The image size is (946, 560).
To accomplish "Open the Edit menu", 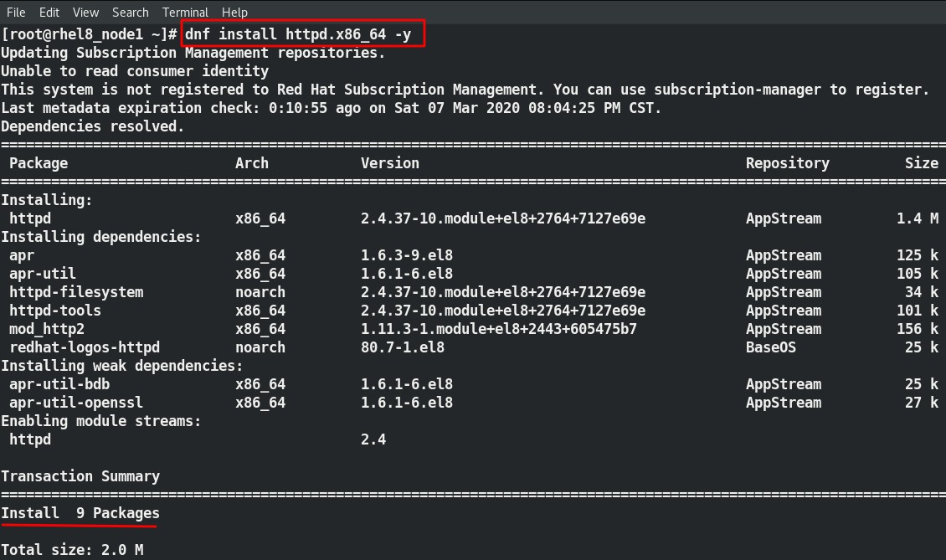I will pos(49,12).
